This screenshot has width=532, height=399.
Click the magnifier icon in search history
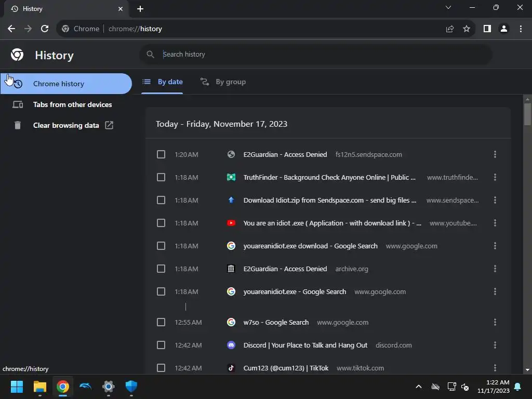(x=150, y=54)
